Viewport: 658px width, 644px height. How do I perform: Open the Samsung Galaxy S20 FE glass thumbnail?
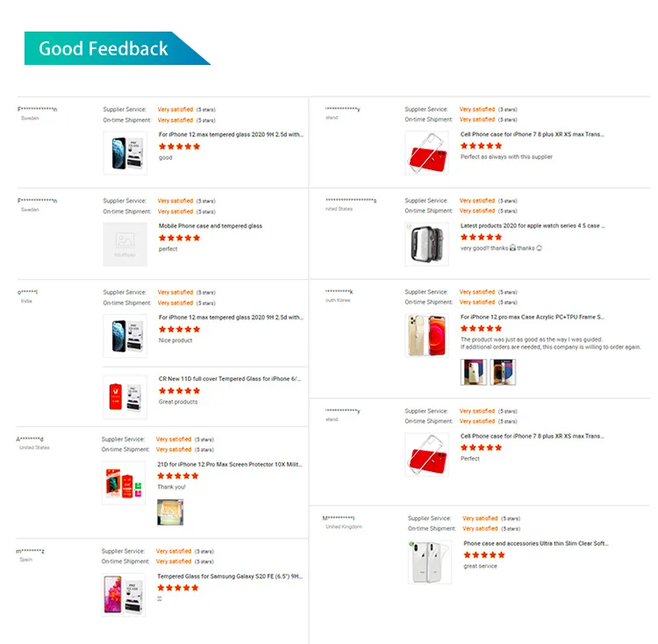(x=125, y=593)
